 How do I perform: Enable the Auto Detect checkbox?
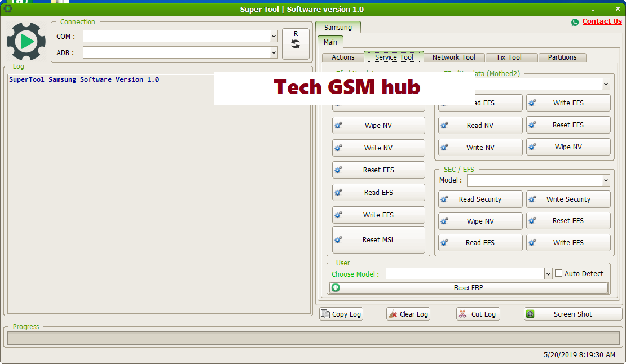[x=558, y=273]
